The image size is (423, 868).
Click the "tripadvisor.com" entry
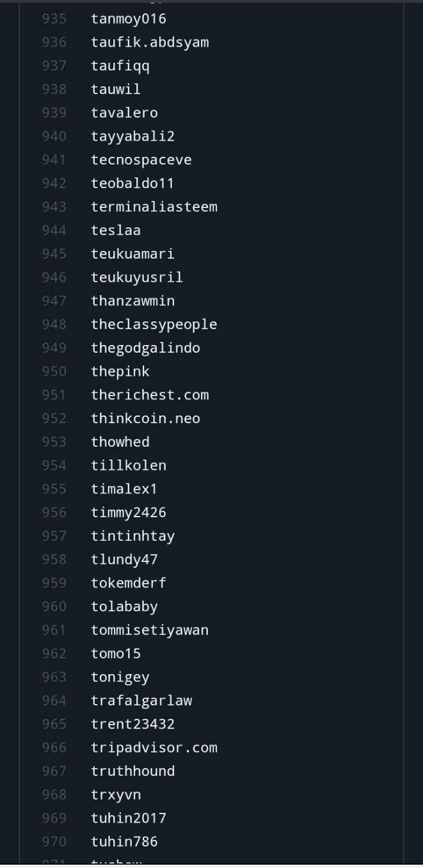154,748
